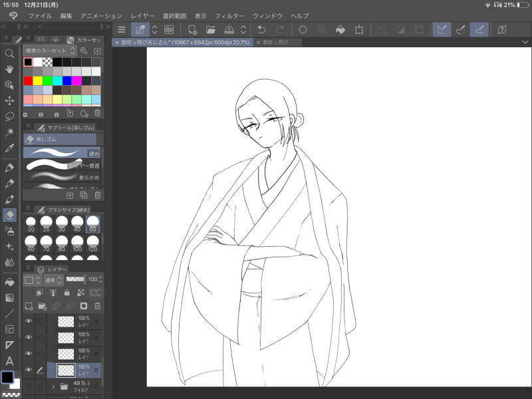Select the Frame border tool
The image size is (532, 399).
click(x=9, y=329)
